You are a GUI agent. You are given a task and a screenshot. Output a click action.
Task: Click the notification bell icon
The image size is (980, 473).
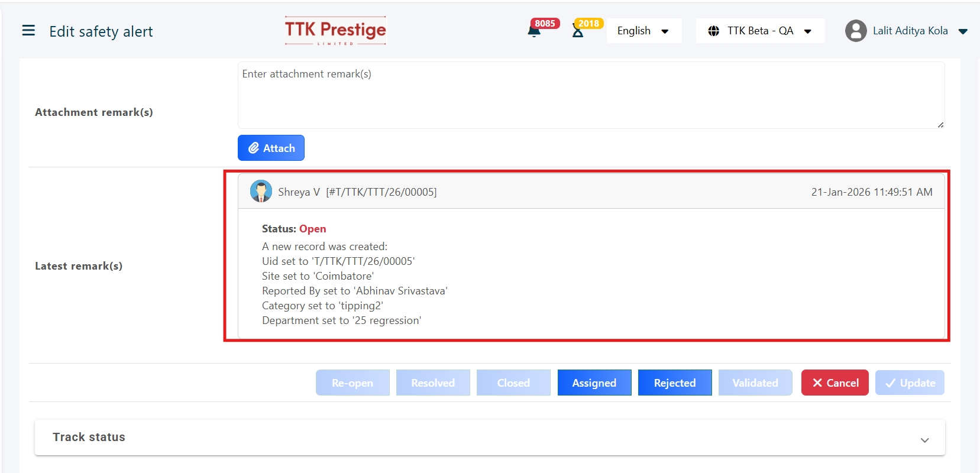click(x=534, y=31)
